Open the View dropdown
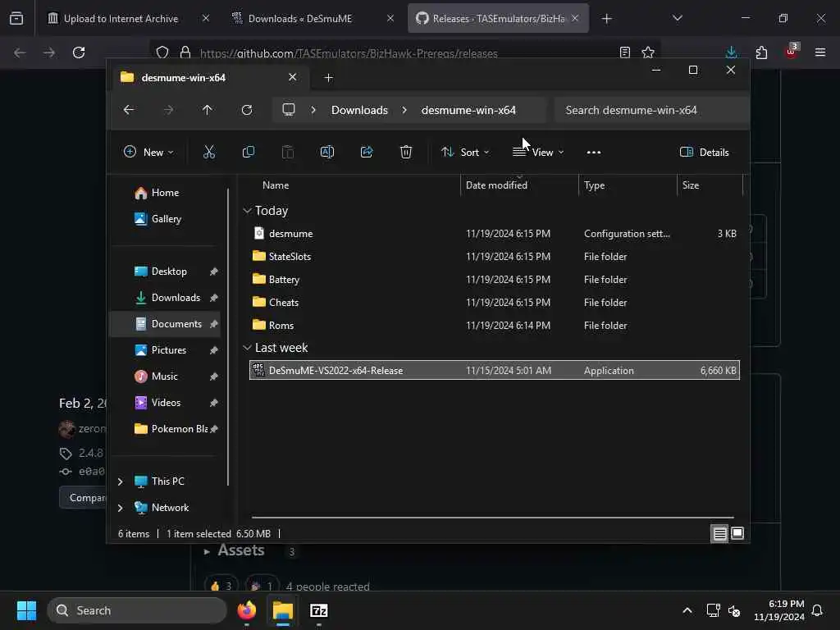Screen dimensions: 840x630 538,152
